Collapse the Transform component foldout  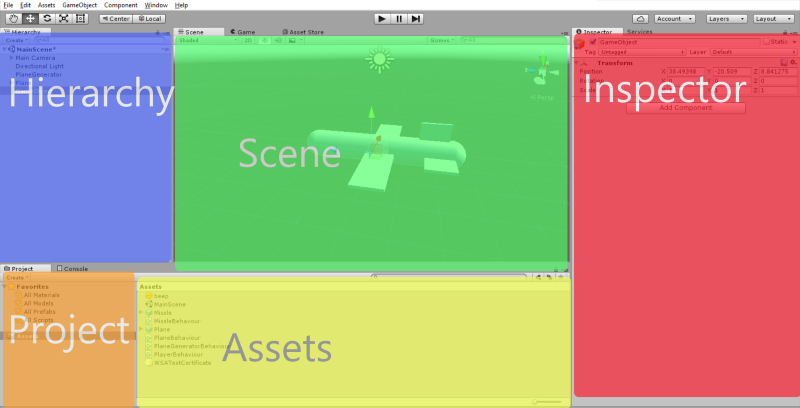tap(577, 63)
